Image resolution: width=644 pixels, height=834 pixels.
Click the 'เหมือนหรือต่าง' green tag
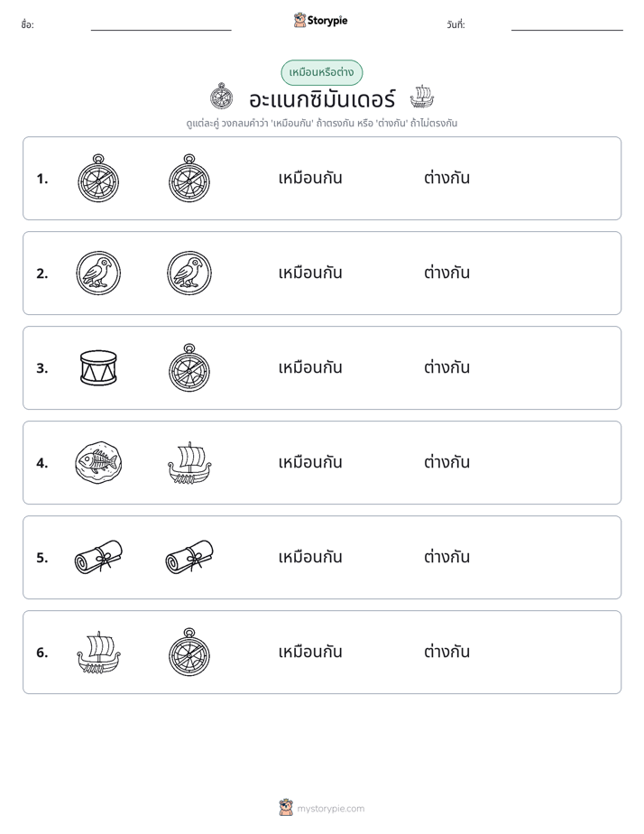[x=321, y=72]
